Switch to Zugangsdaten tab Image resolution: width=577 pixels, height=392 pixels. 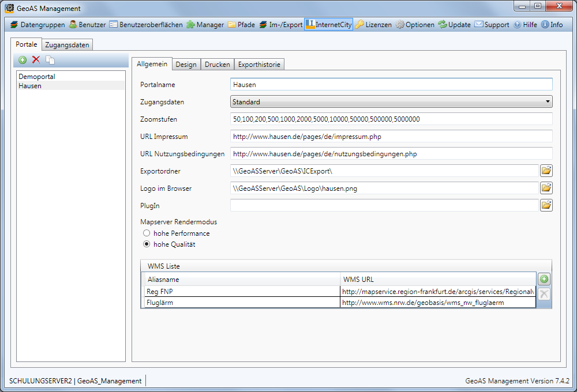click(x=68, y=45)
